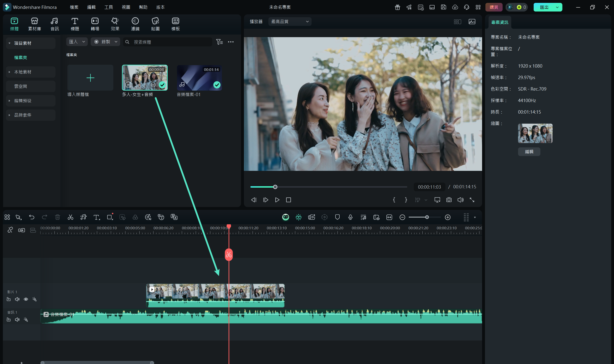Click the 導入媒體檔 plus tile
Viewport: 614px width, 364px height.
coord(90,78)
